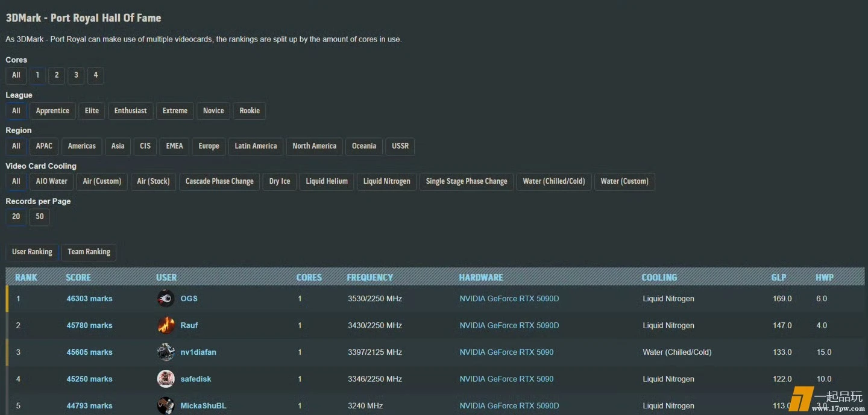
Task: Open MickaShuBL user profile link
Action: (204, 406)
